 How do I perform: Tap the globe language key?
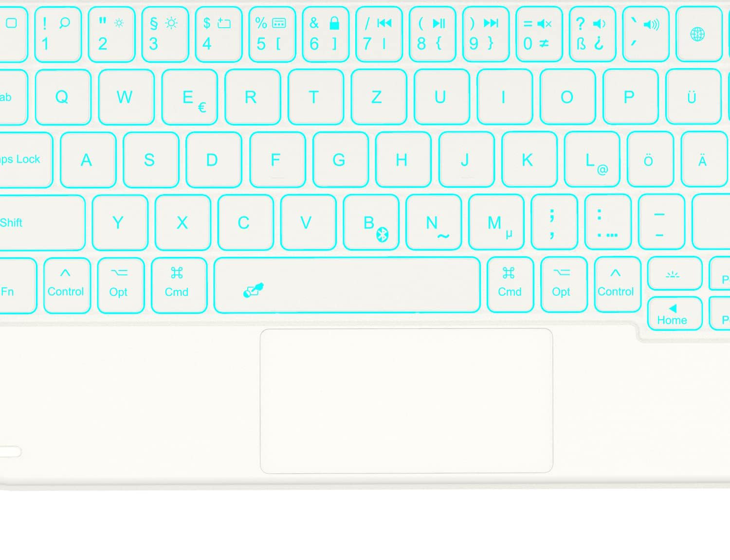tap(698, 34)
